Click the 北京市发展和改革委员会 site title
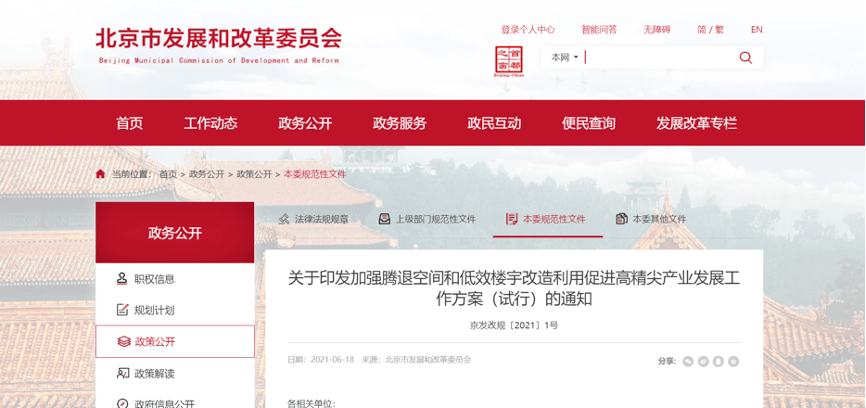866x408 pixels. [x=219, y=39]
